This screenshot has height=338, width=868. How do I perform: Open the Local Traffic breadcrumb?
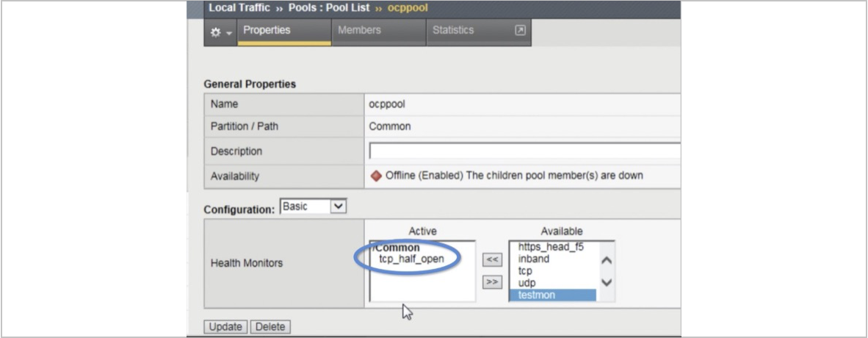[x=239, y=8]
